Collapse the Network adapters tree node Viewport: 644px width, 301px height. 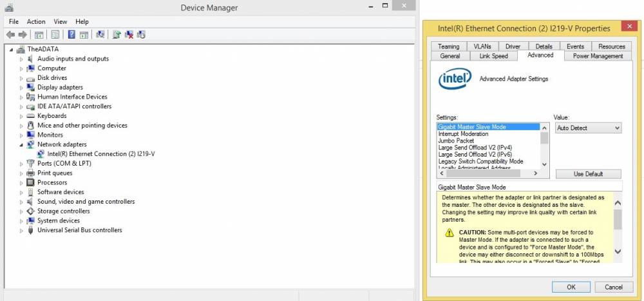(21, 145)
